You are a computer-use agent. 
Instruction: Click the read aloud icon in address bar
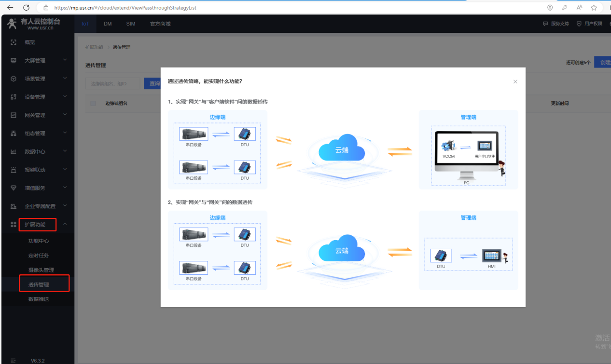[x=579, y=8]
